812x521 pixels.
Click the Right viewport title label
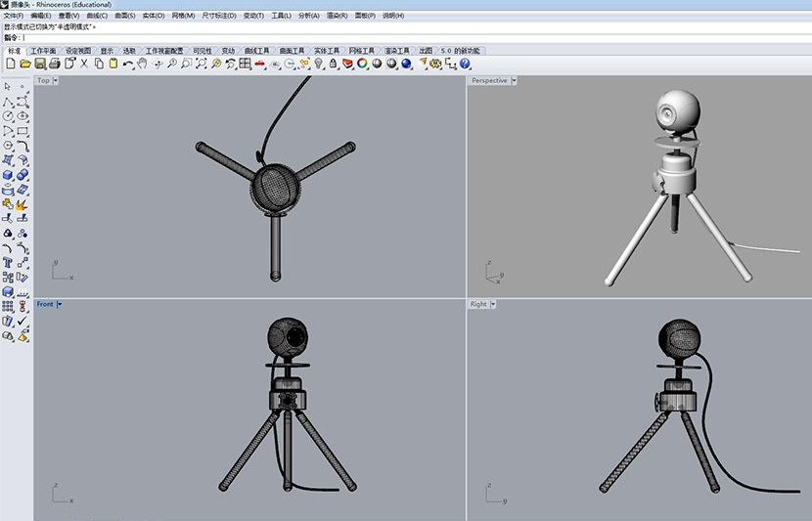[478, 305]
